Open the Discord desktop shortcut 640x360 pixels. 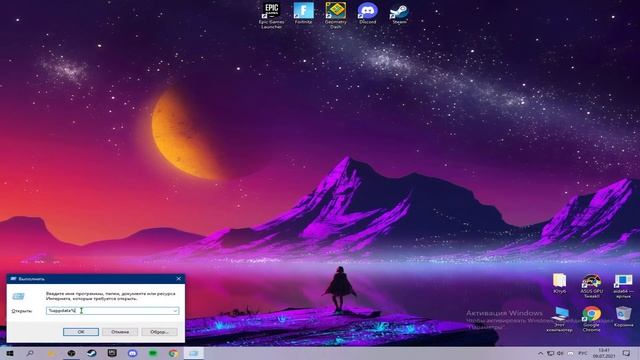[367, 13]
